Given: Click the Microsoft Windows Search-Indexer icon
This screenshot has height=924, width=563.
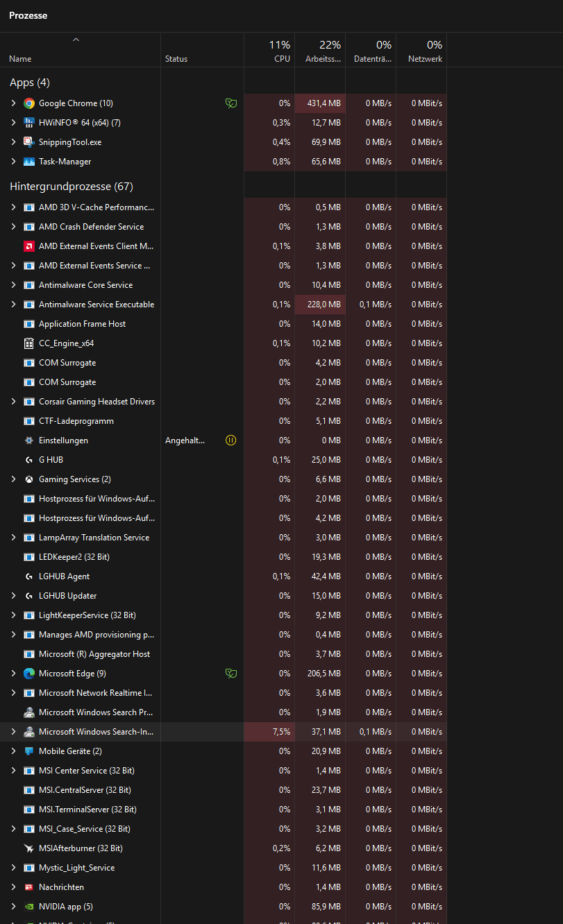Looking at the screenshot, I should click(29, 732).
